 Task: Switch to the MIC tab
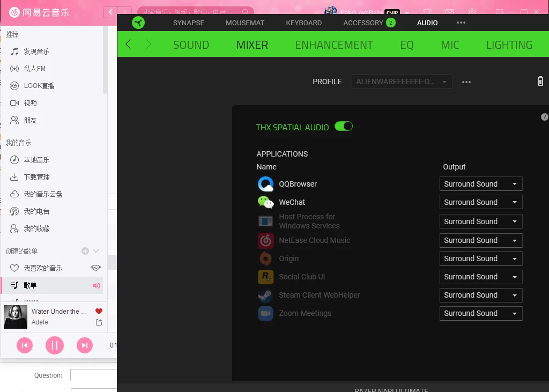point(450,45)
